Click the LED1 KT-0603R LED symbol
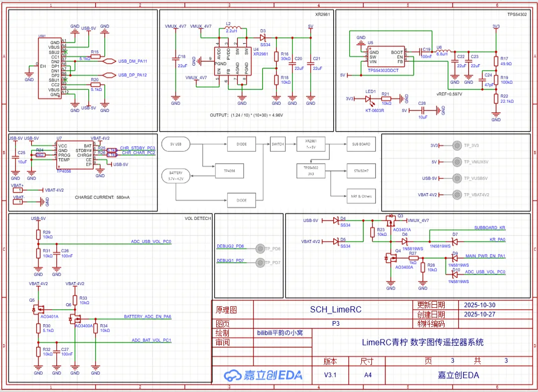This screenshot has width=538, height=392. click(370, 98)
